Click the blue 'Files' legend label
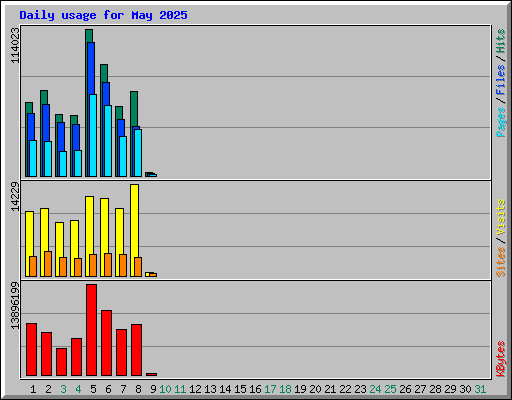 tap(500, 80)
